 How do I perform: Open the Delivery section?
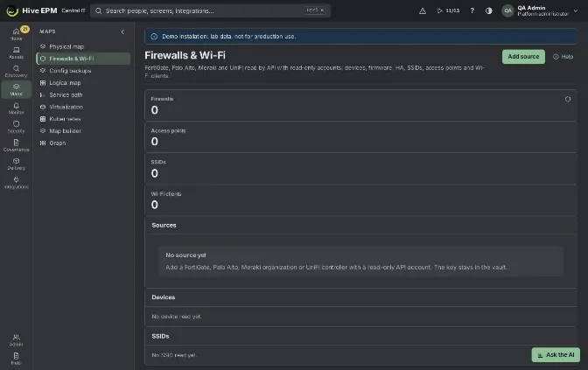(16, 164)
